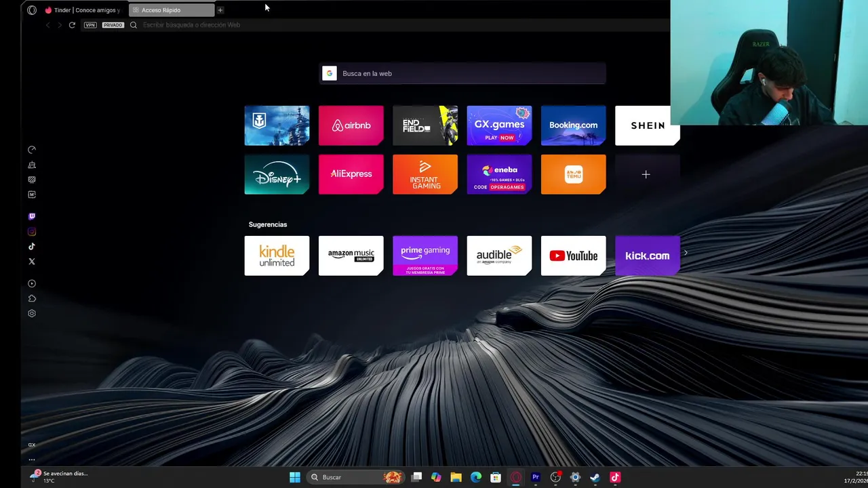Go back with the back arrow
This screenshot has height=488, width=868.
47,25
